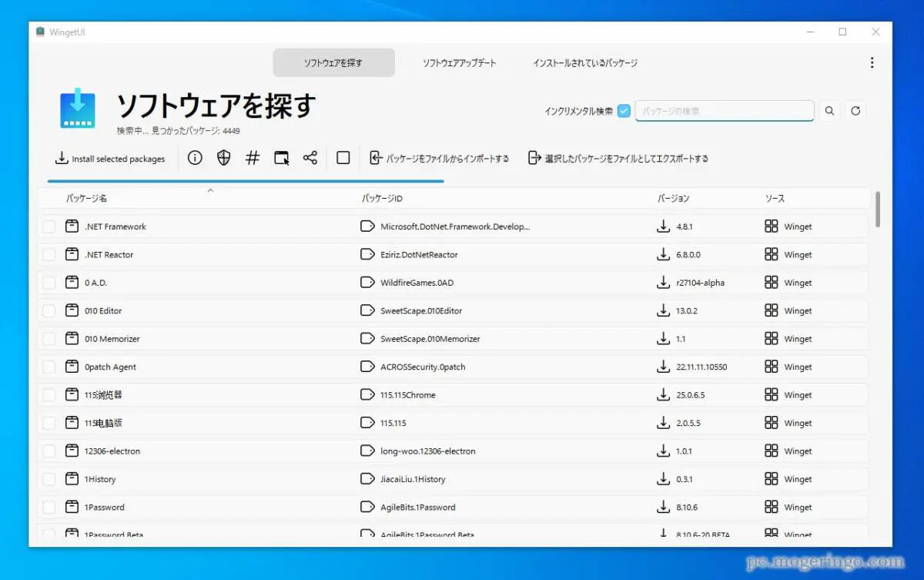This screenshot has height=580, width=924.
Task: Click ACROSSecurity.0patch package ID text
Action: tap(423, 367)
